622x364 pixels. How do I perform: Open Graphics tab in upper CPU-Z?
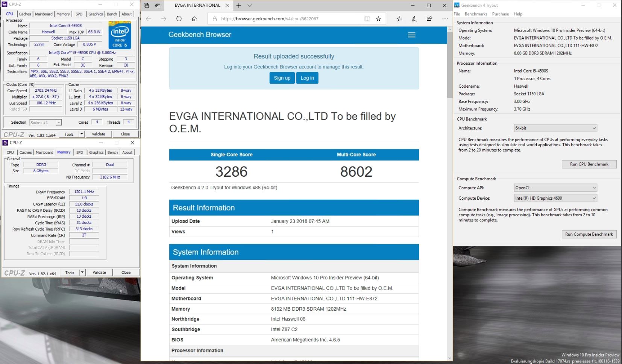[96, 14]
